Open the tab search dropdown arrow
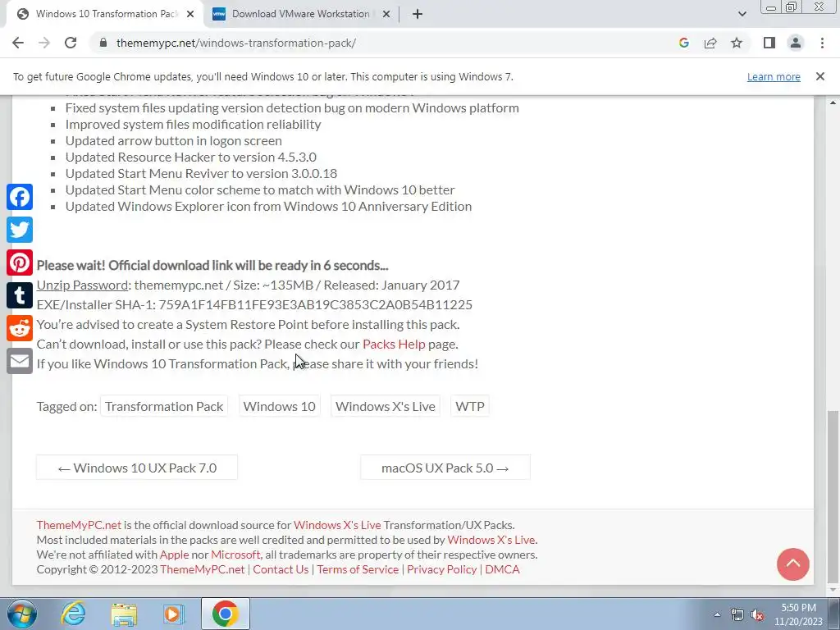 742,14
